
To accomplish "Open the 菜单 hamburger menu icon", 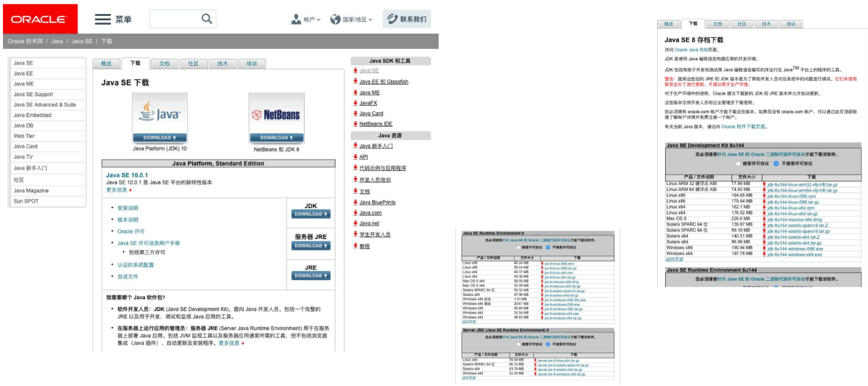I will coord(102,19).
